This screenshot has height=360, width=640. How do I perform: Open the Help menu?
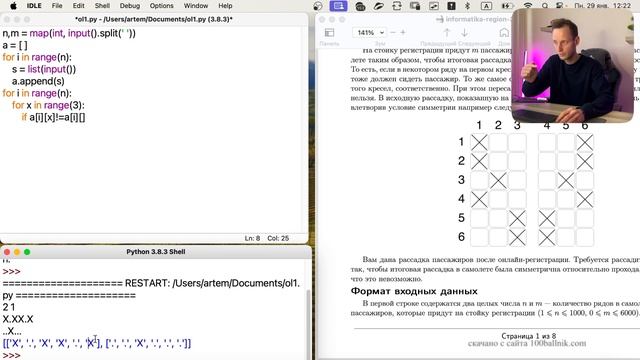point(225,6)
